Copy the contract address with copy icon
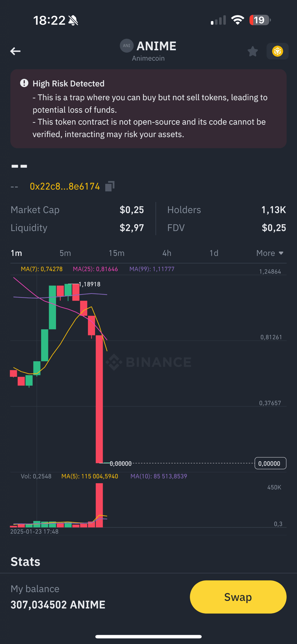Screen dimensions: 297x644 pos(110,186)
